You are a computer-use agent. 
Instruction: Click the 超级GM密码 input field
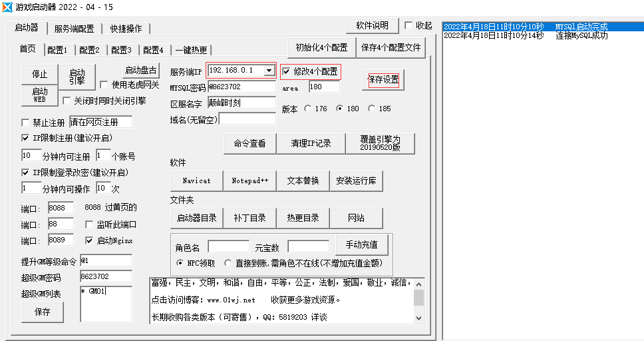pos(106,276)
